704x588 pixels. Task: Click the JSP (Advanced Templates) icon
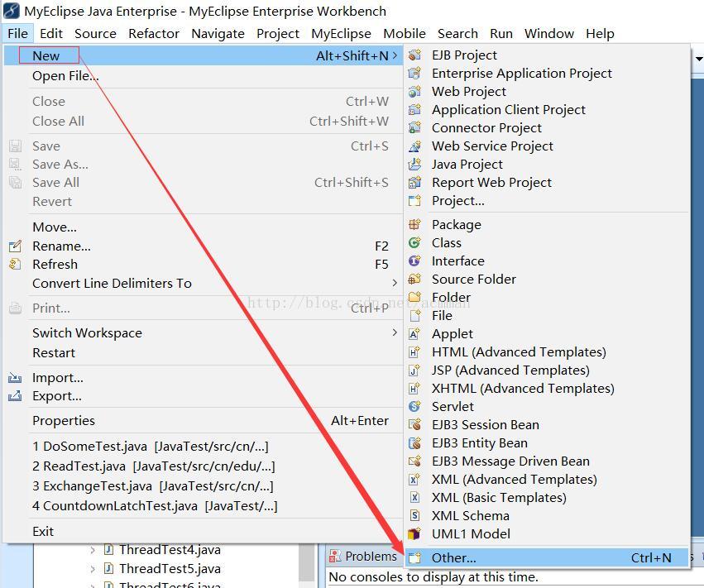click(414, 370)
